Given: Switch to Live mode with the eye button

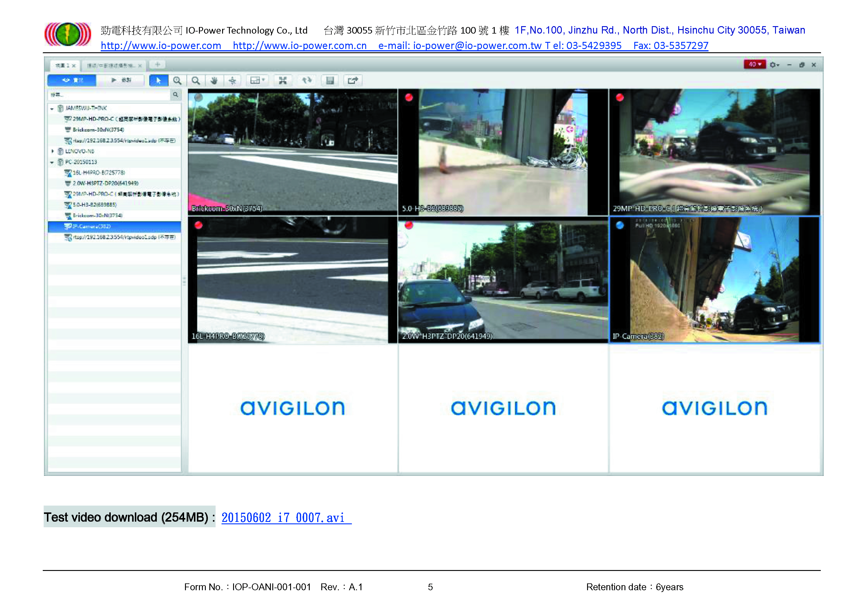Looking at the screenshot, I should coord(72,81).
